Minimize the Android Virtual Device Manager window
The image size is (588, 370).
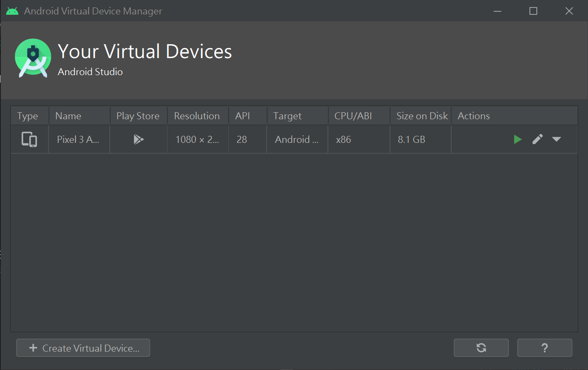(498, 11)
